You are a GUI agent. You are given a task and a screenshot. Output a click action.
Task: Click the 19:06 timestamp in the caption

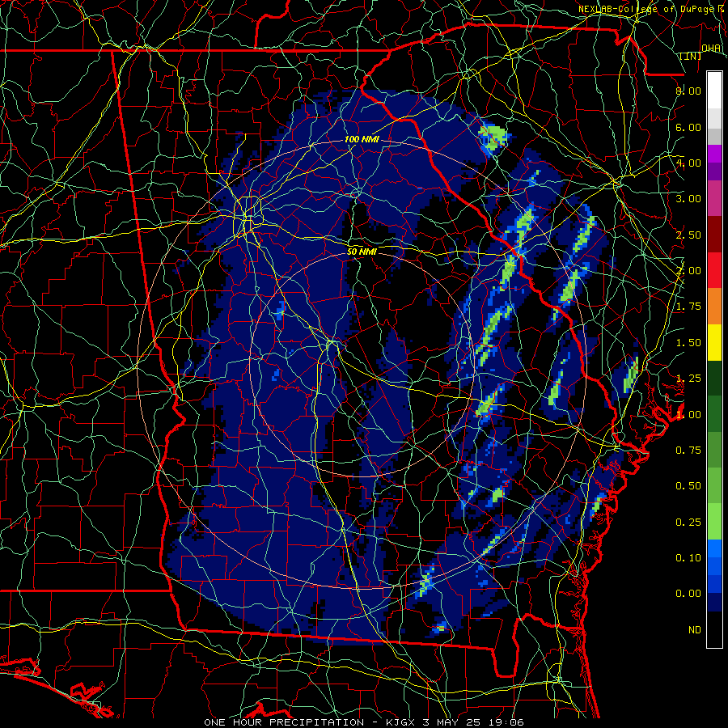click(x=506, y=722)
